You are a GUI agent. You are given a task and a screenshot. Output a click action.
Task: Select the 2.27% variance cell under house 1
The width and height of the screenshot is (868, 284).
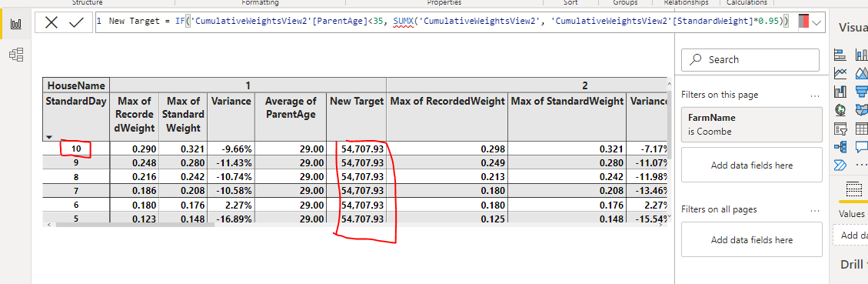point(231,204)
